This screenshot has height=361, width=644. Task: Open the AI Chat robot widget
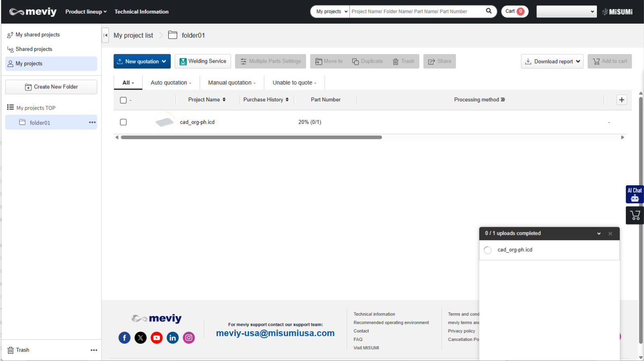coord(634,195)
